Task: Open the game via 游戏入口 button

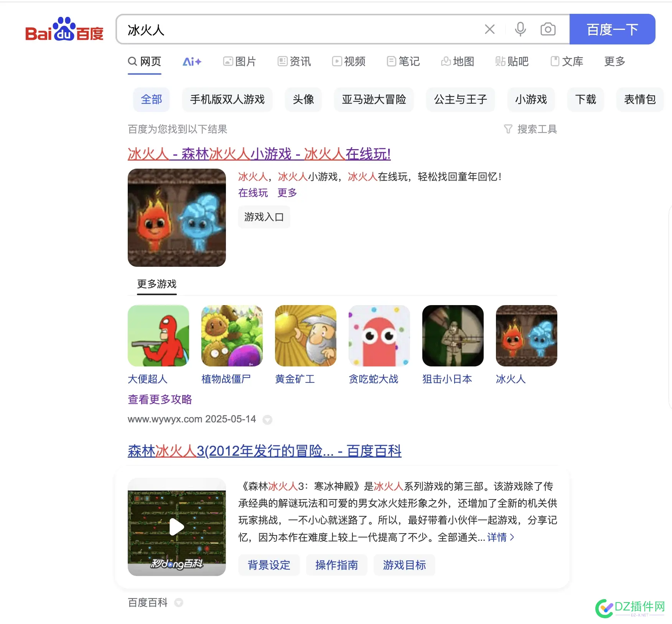Action: [x=264, y=217]
